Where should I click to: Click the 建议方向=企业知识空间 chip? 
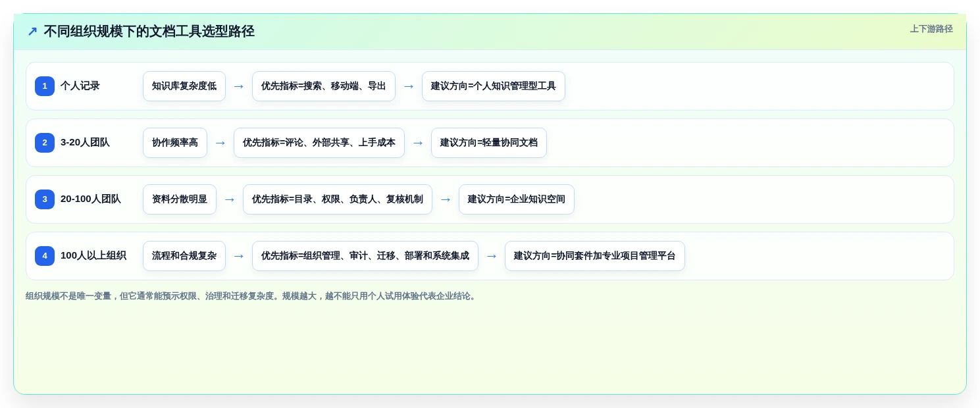[x=517, y=199]
